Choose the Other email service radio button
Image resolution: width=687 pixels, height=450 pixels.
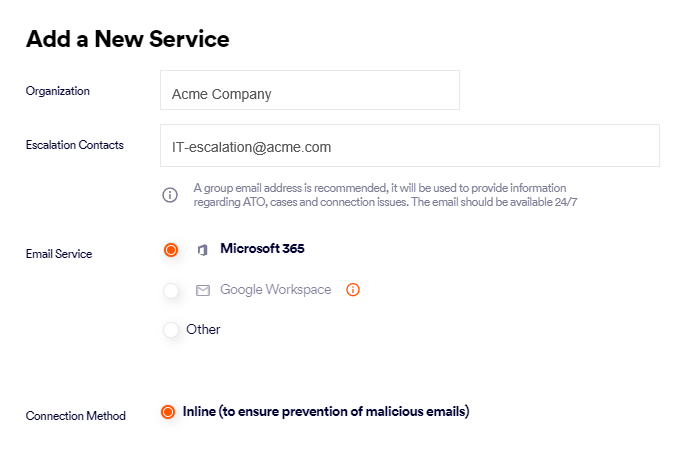171,330
